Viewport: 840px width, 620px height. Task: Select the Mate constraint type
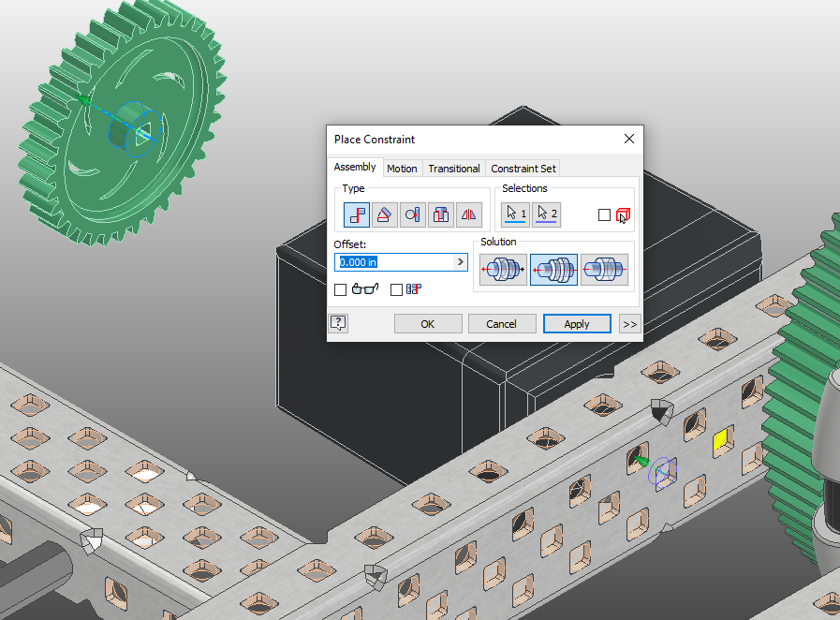[356, 214]
